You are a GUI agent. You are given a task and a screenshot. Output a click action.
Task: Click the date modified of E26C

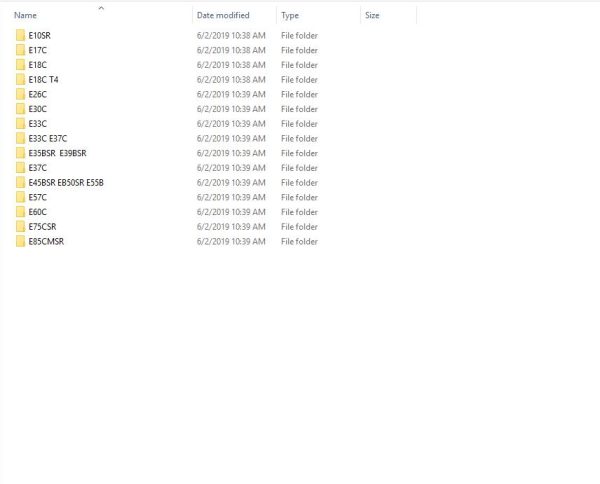(231, 95)
